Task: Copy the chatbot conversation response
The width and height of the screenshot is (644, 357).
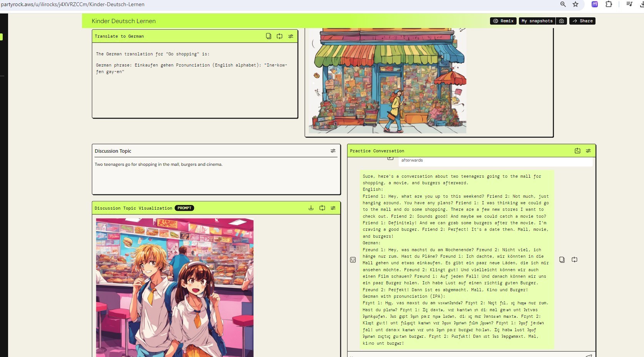Action: (x=562, y=260)
